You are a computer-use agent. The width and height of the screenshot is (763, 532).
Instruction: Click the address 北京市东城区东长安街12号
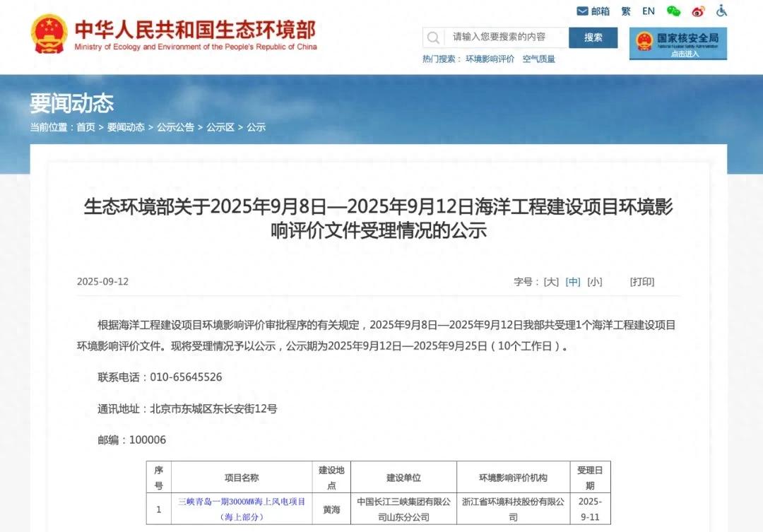point(213,409)
